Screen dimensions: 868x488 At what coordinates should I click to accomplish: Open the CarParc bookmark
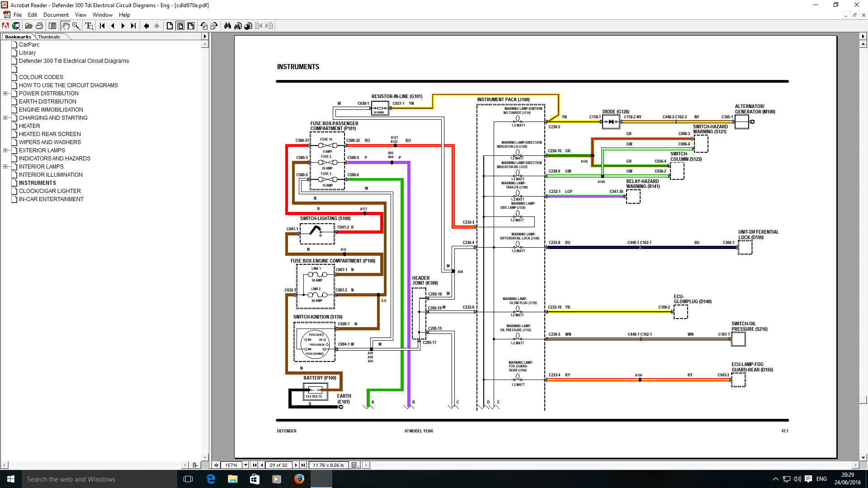[x=29, y=45]
